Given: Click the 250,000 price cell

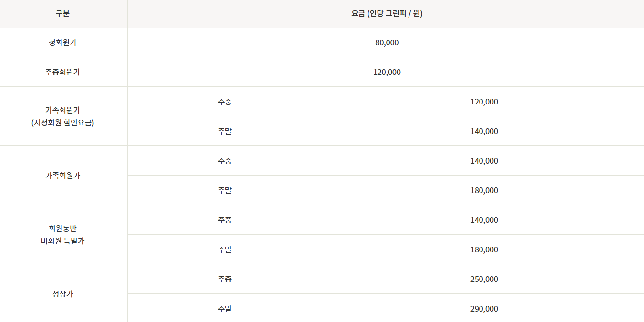Looking at the screenshot, I should [484, 279].
